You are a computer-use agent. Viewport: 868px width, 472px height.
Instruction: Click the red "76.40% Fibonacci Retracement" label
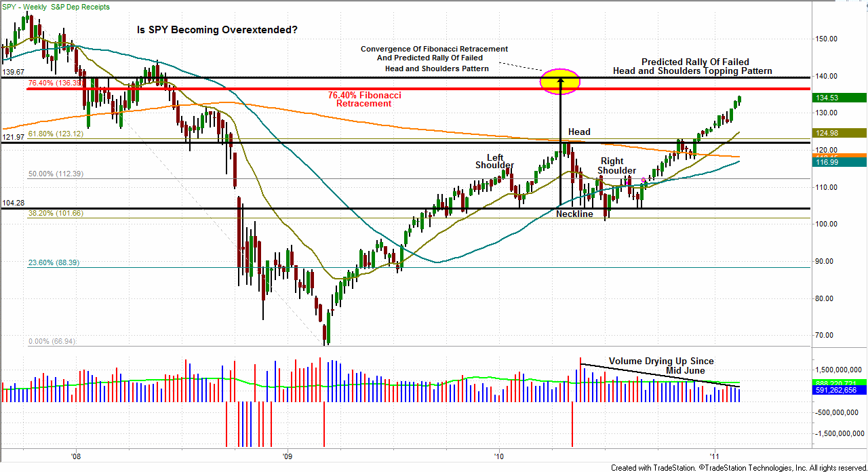coord(364,100)
